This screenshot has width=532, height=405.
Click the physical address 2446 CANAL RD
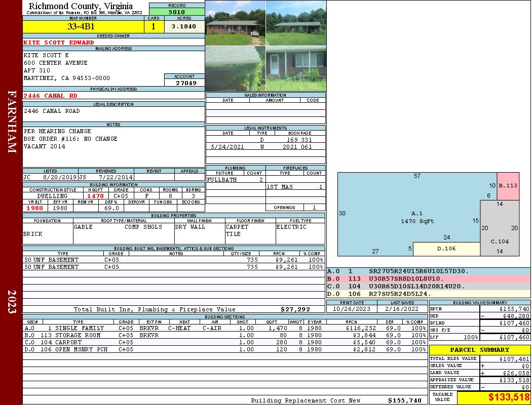(51, 95)
